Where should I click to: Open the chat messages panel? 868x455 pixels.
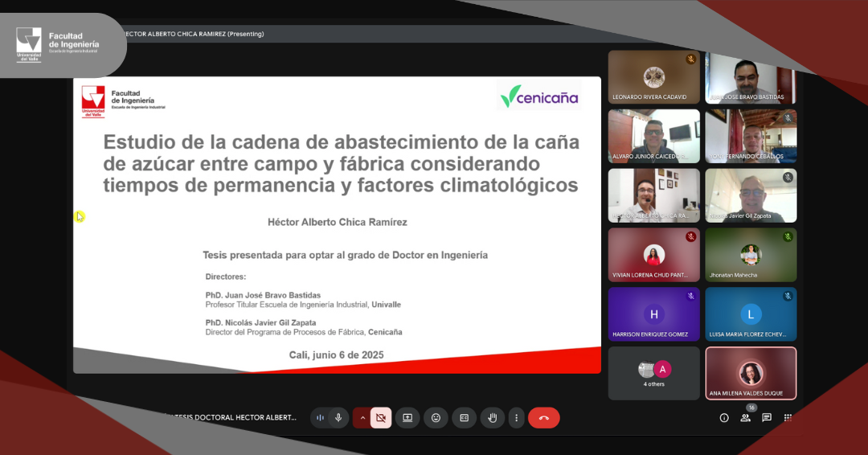click(x=767, y=418)
